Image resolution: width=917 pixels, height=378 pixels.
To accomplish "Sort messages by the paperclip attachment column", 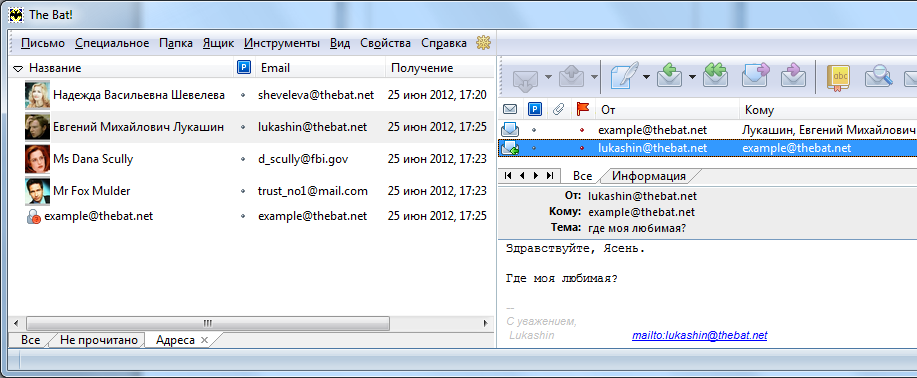I will (559, 109).
